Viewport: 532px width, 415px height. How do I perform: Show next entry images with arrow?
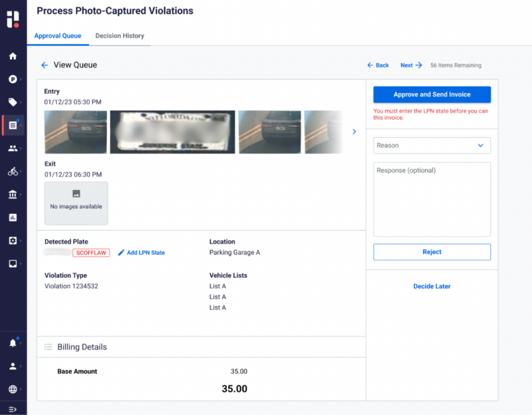[x=354, y=132]
